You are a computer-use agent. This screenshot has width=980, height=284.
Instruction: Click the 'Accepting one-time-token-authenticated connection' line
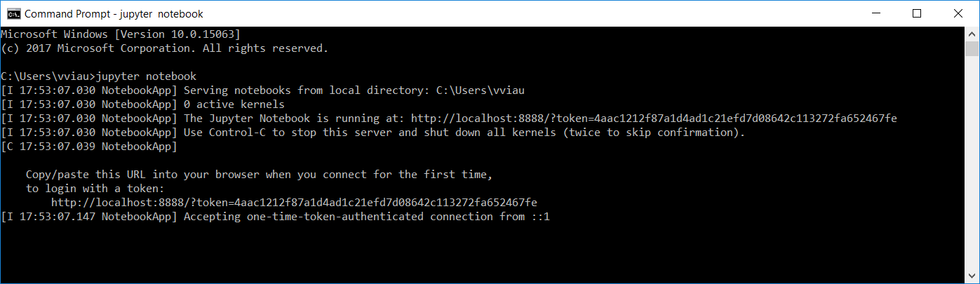366,217
